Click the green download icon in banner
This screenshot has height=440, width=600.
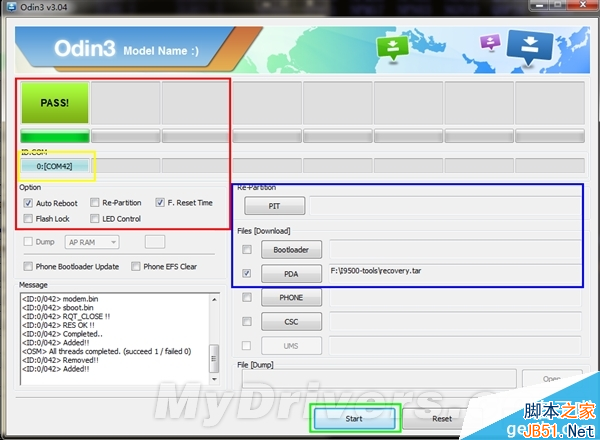[392, 48]
